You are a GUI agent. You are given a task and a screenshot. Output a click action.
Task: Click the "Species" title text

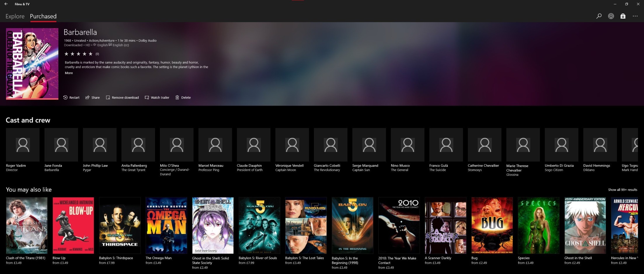pos(524,258)
